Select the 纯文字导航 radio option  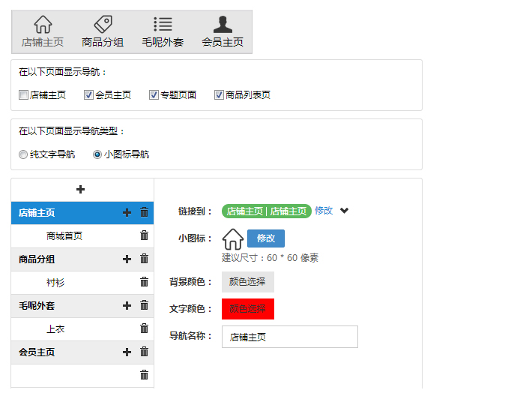[x=24, y=154]
